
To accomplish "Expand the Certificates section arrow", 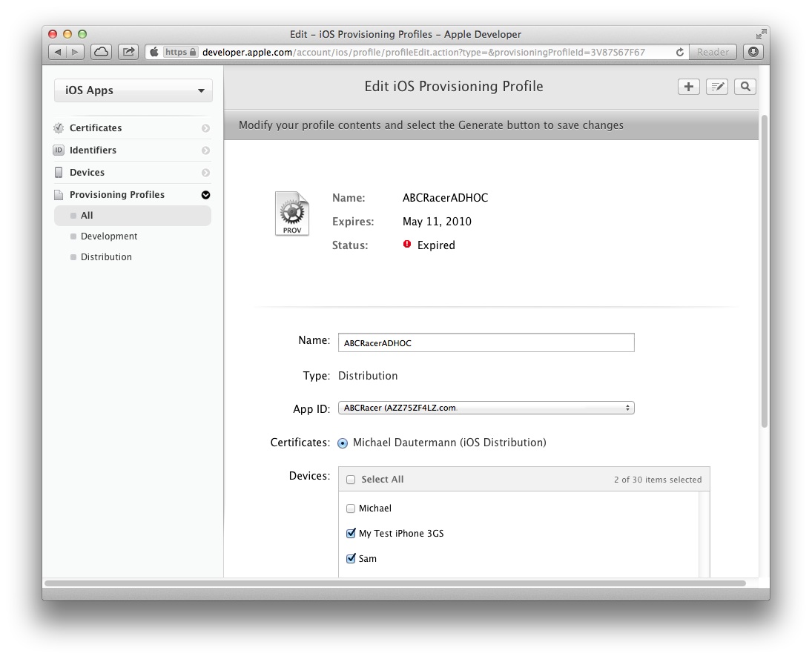I will 205,128.
